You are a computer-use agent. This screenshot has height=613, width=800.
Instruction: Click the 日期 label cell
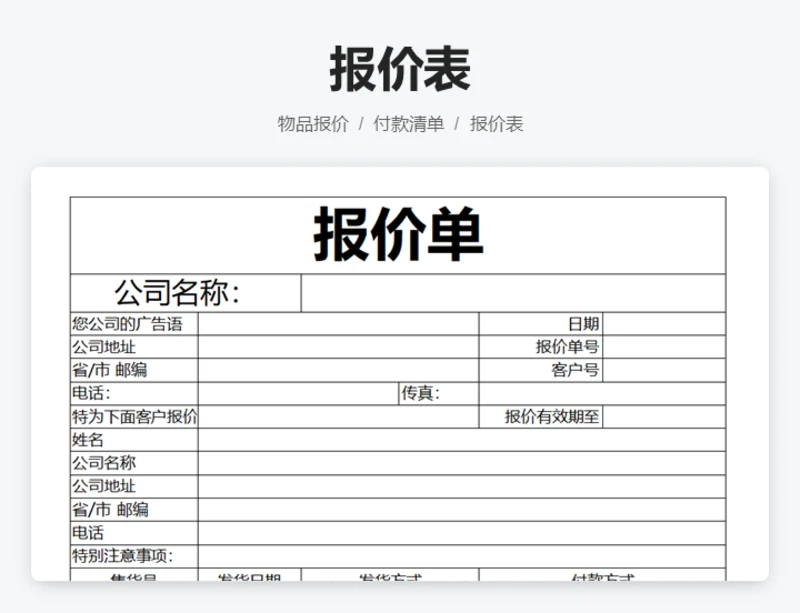tap(541, 324)
